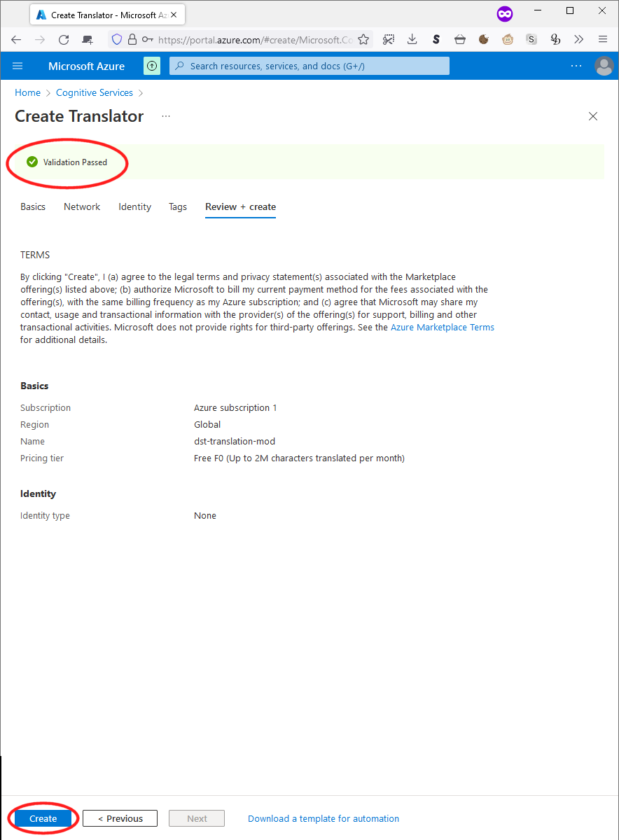Bookmark this page with the star icon

point(363,40)
